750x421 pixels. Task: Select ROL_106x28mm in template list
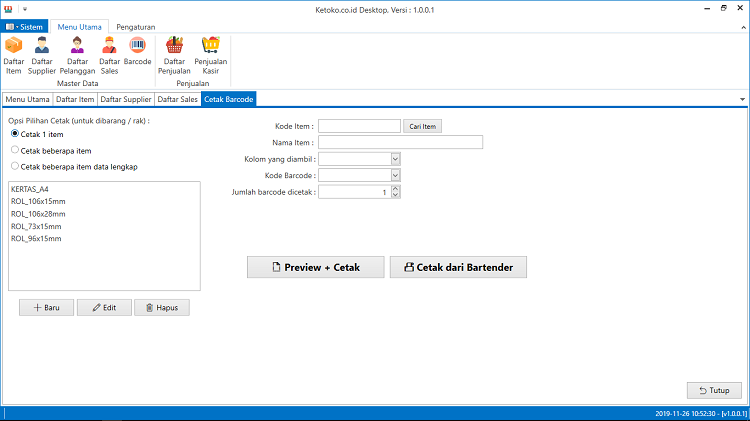[38, 214]
